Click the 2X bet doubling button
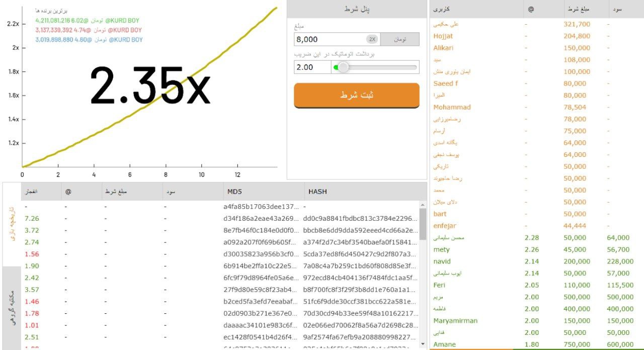 click(x=372, y=39)
